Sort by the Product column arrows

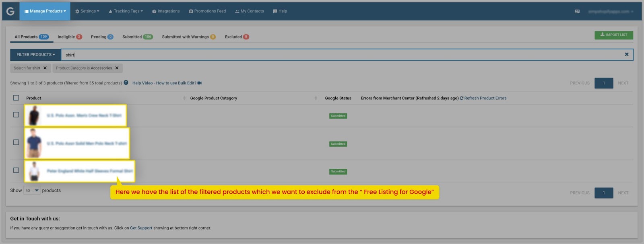[x=184, y=98]
